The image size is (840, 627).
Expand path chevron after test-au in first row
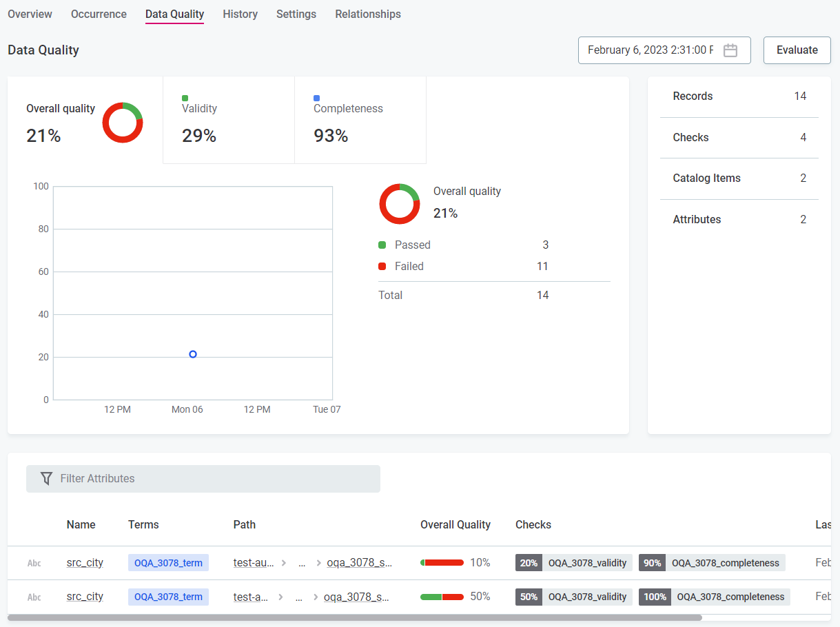point(283,563)
